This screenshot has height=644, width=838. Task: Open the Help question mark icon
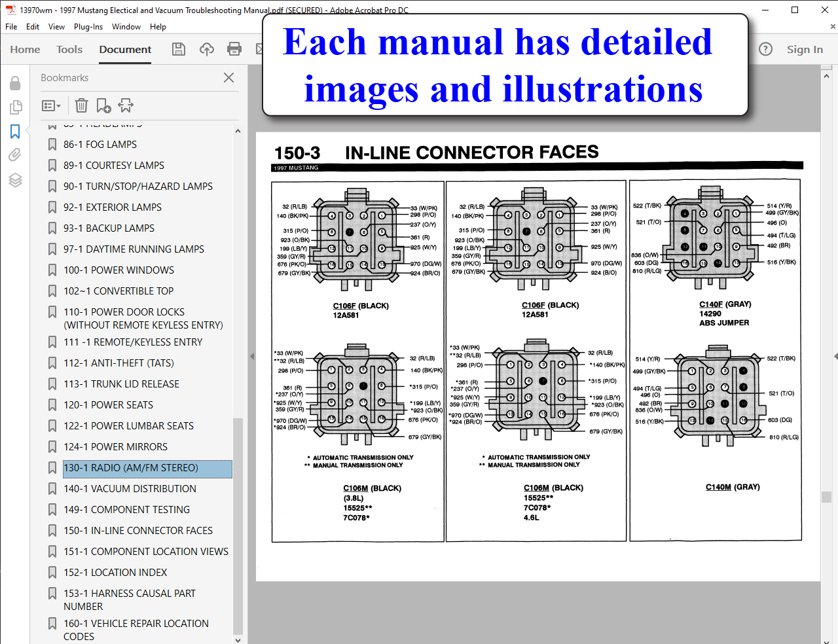765,49
